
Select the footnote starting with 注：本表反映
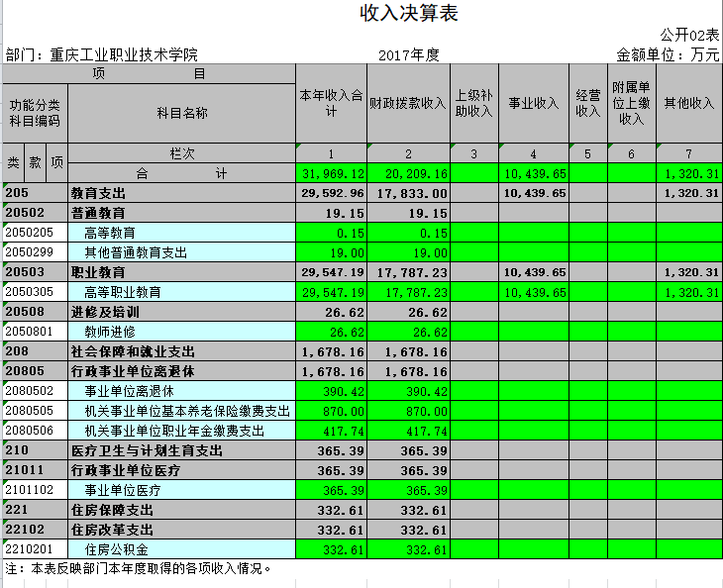point(139,569)
